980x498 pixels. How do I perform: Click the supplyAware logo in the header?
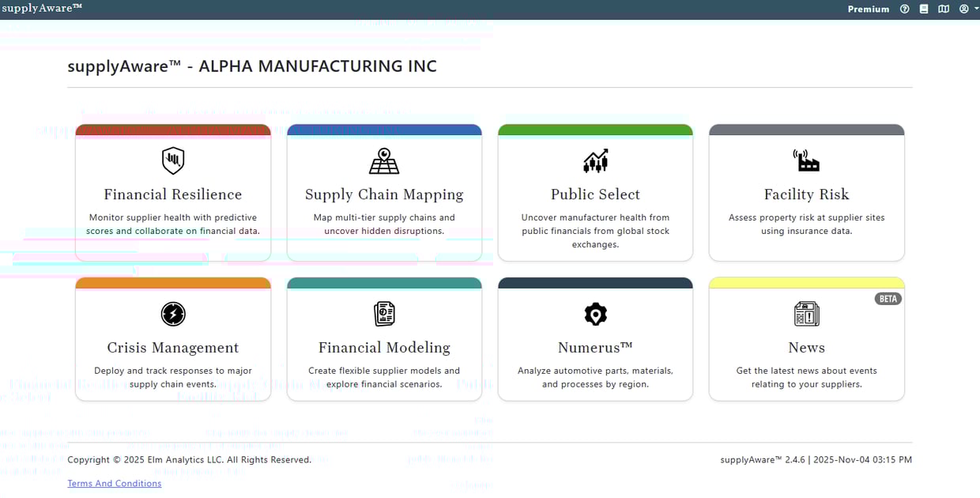click(x=41, y=8)
